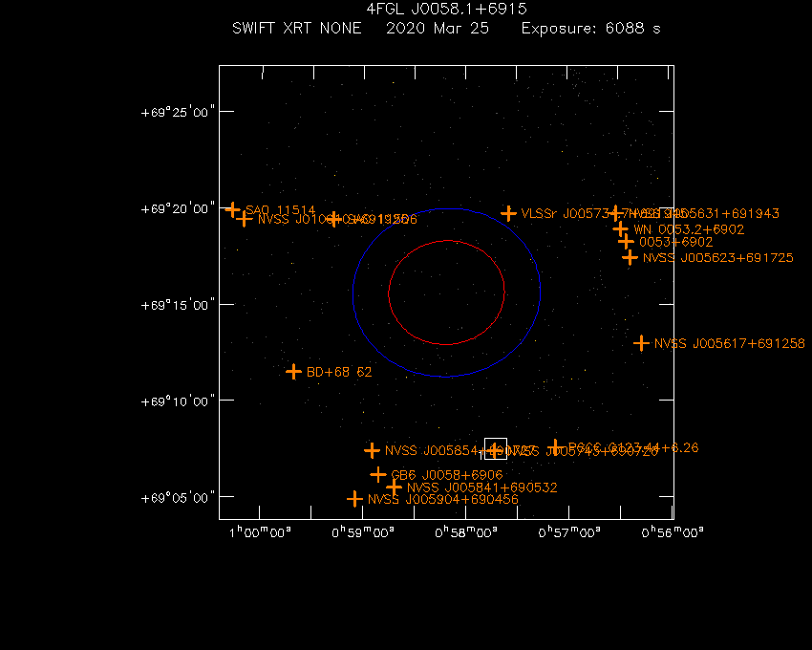Click the declination label +69°20'00"

point(178,208)
